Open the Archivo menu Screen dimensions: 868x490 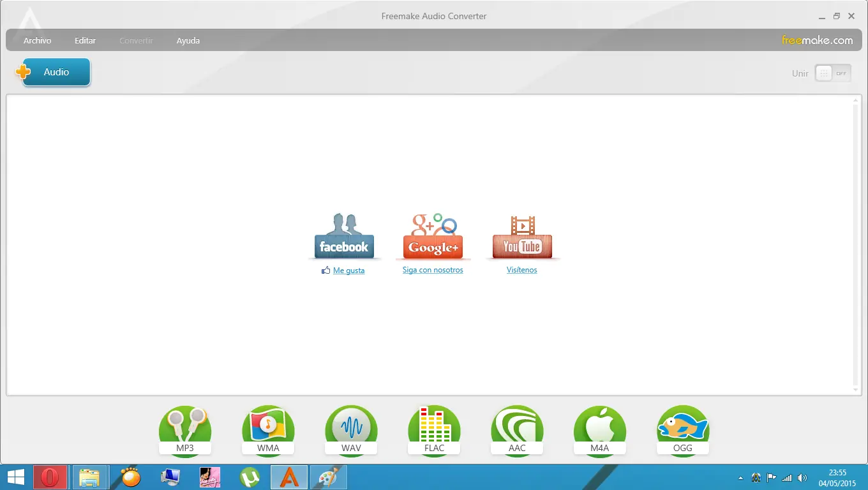[x=37, y=41]
